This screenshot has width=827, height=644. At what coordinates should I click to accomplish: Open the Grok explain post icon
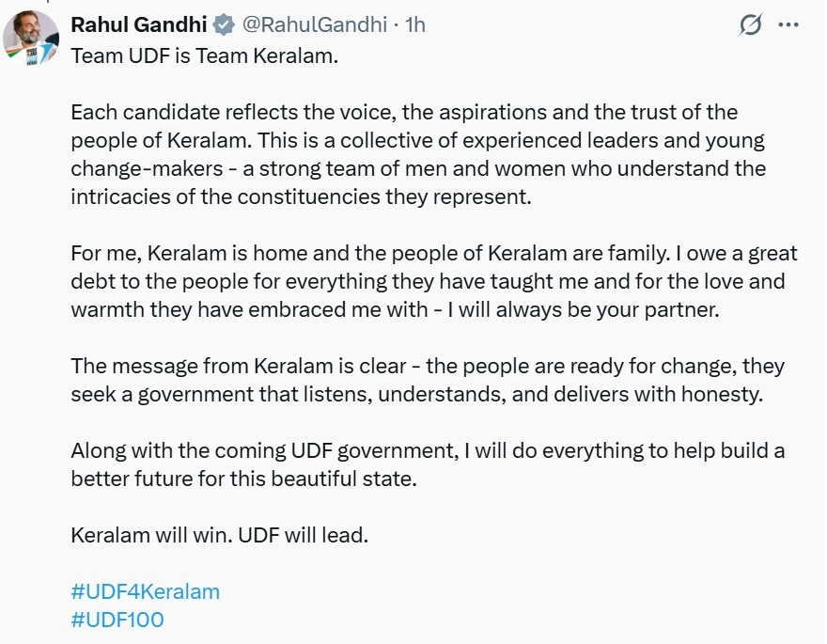point(750,25)
